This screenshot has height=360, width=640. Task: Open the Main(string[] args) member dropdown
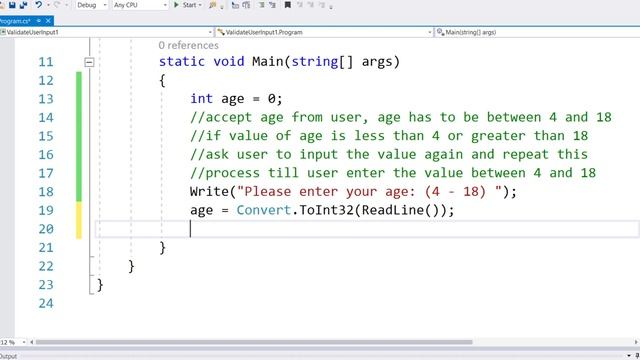[x=537, y=32]
